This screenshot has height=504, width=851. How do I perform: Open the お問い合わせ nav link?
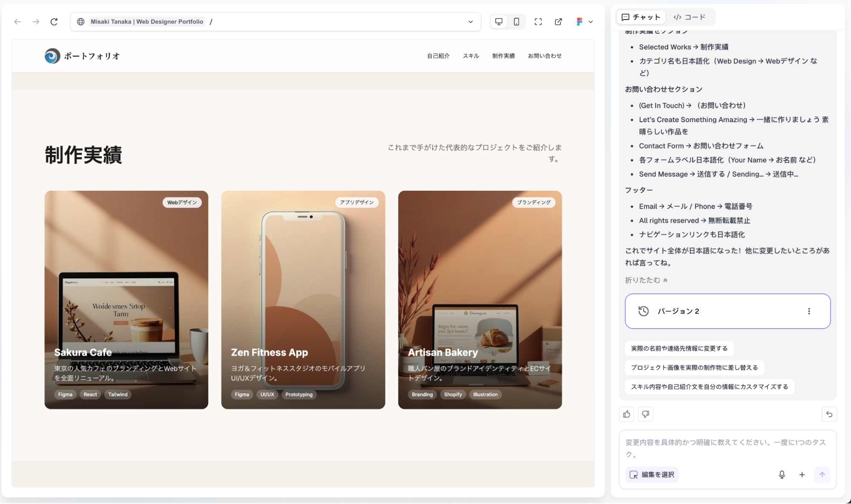[x=544, y=56]
